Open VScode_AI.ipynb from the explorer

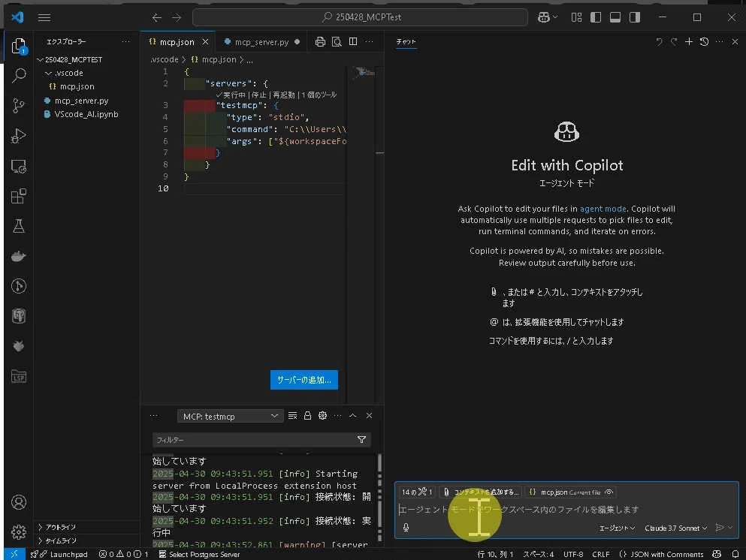click(x=86, y=114)
